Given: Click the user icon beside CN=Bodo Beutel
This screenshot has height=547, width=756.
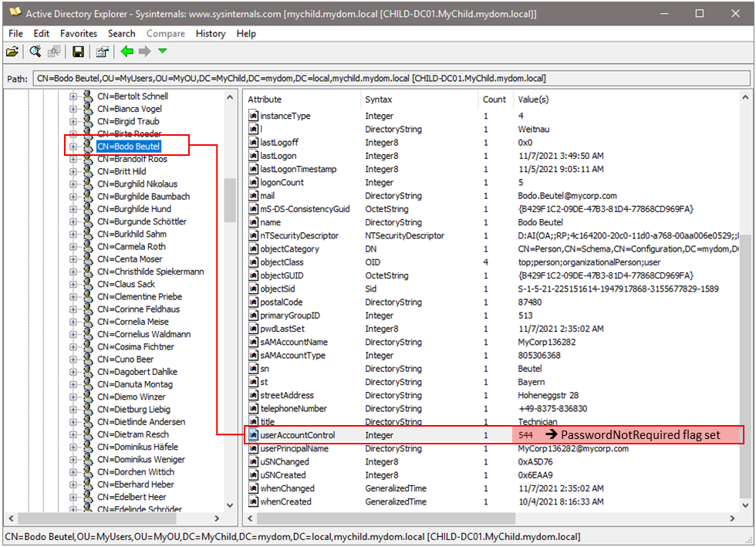Looking at the screenshot, I should pos(86,145).
